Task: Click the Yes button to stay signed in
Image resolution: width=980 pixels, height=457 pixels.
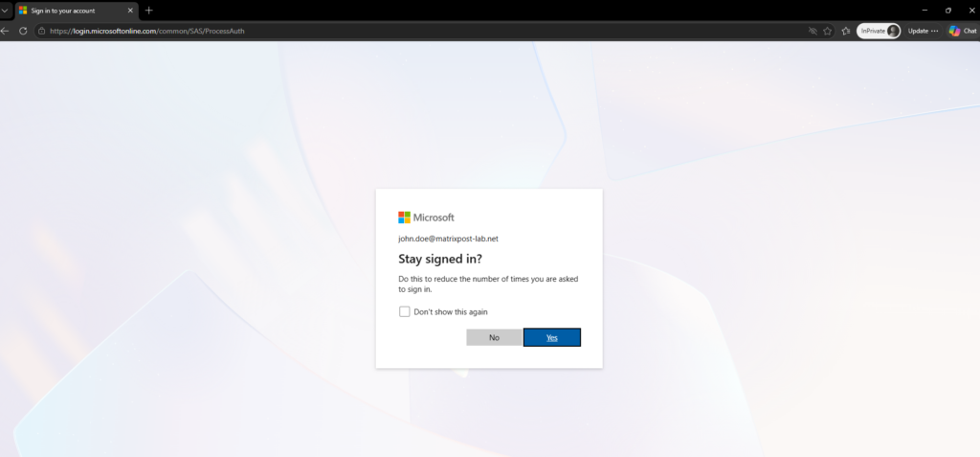Action: [552, 337]
